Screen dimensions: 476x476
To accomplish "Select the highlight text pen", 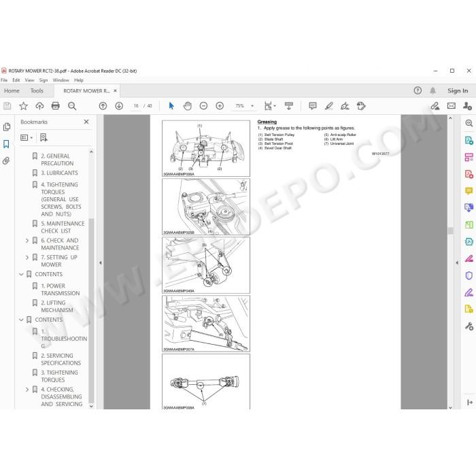I will [328, 106].
